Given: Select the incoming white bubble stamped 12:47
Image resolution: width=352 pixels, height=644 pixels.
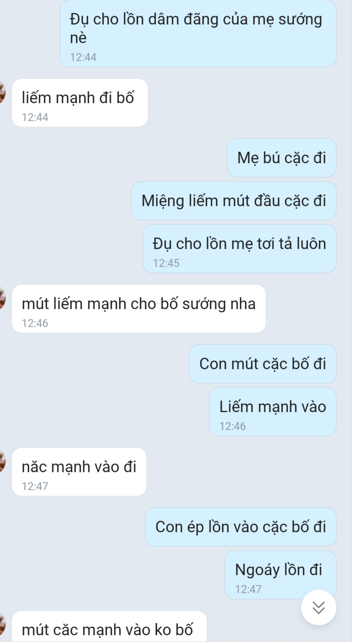Looking at the screenshot, I should [79, 472].
